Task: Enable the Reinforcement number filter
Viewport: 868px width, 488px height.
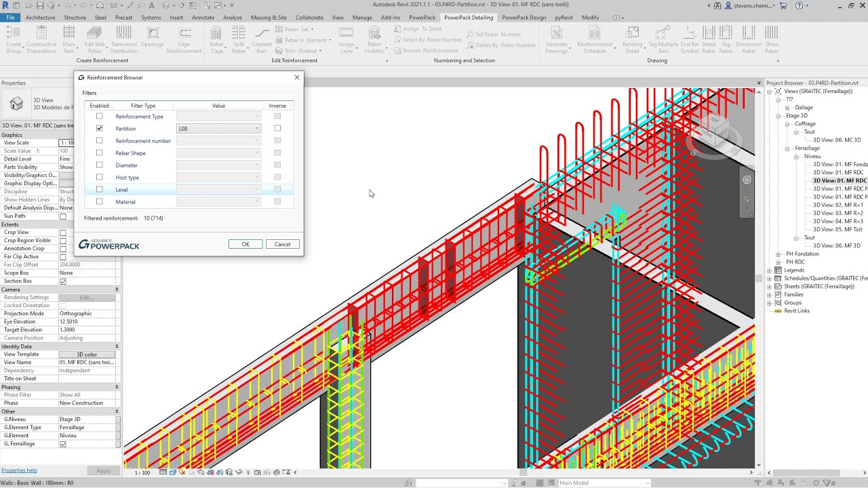Action: 100,141
